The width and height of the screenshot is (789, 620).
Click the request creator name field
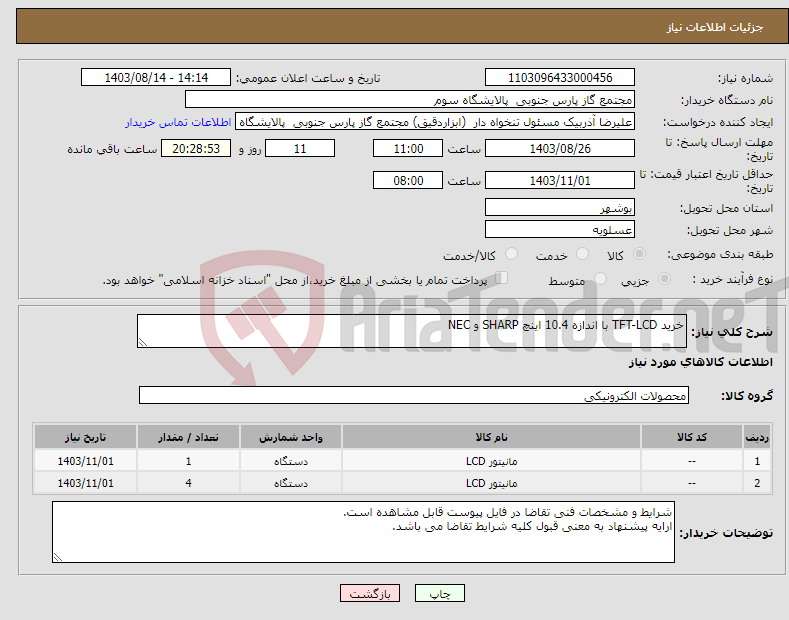435,122
